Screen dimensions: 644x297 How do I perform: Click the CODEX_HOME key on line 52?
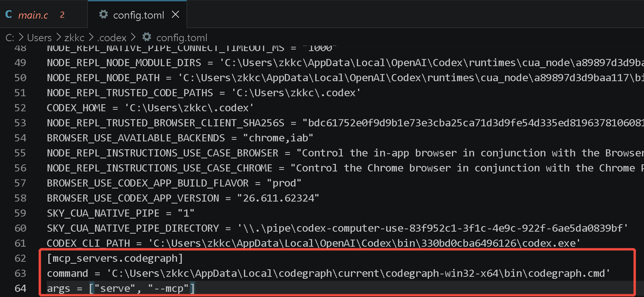pos(76,108)
